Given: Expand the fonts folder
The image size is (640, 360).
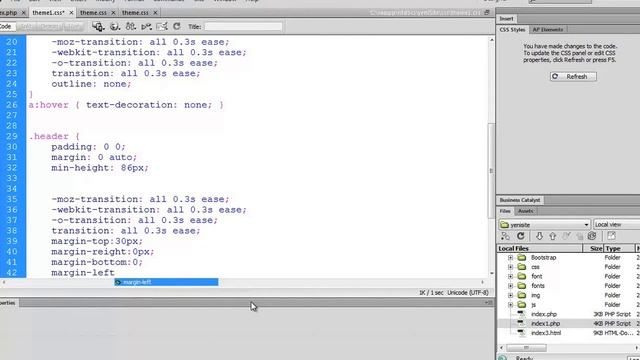Looking at the screenshot, I should point(510,286).
